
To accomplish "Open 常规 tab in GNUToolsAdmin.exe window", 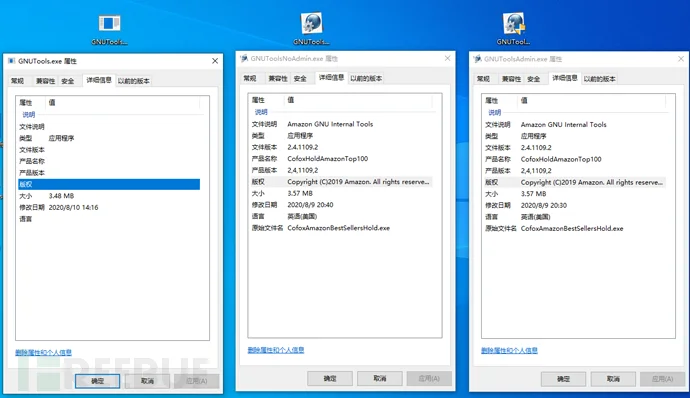I will (x=483, y=79).
